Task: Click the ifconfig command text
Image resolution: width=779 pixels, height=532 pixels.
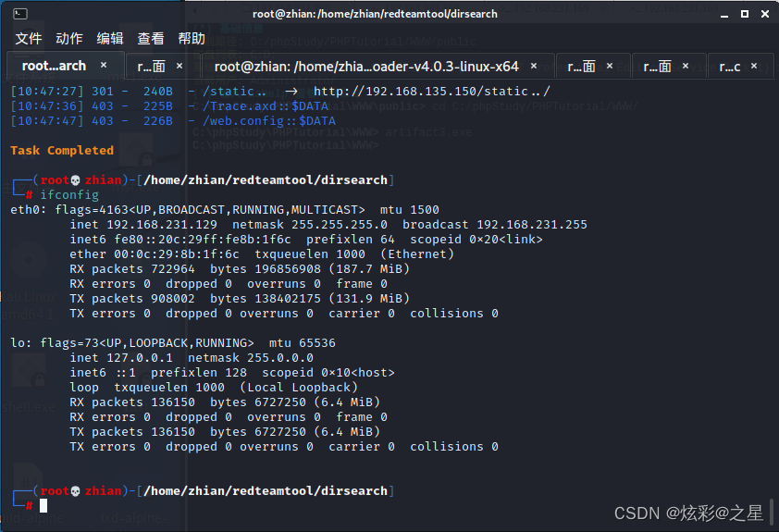Action: [69, 194]
